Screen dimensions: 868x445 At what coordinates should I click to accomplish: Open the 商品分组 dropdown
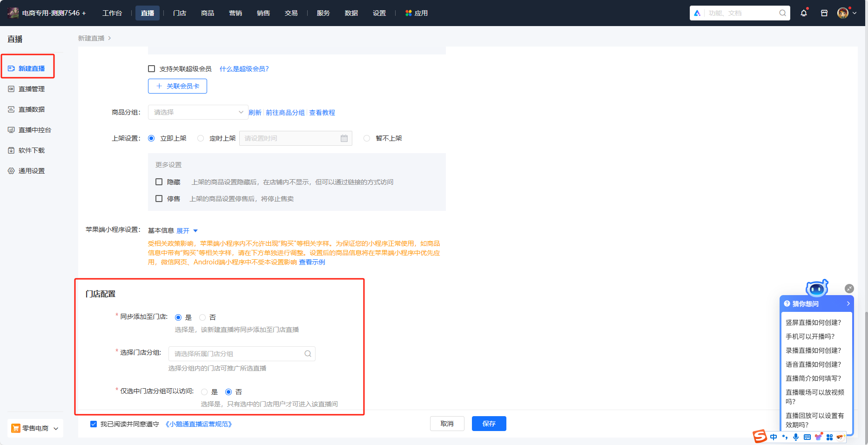pos(198,112)
